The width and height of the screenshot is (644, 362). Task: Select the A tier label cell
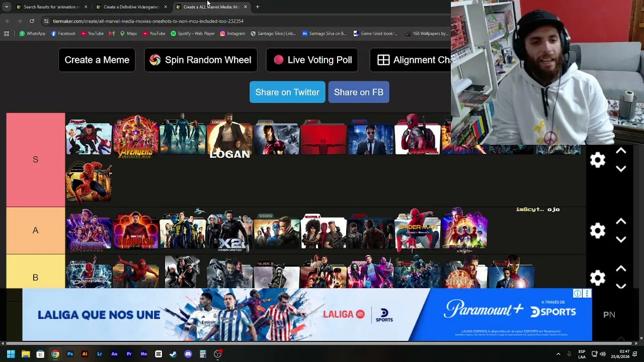click(x=35, y=230)
